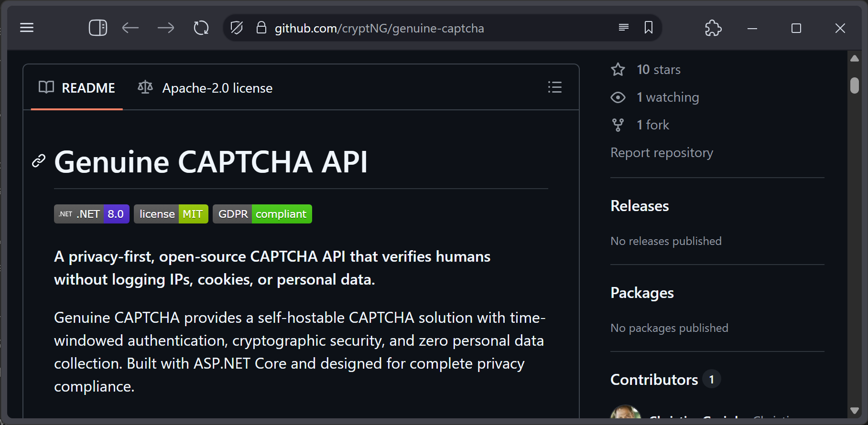Click the license scale icon
This screenshot has width=868, height=425.
tap(145, 87)
